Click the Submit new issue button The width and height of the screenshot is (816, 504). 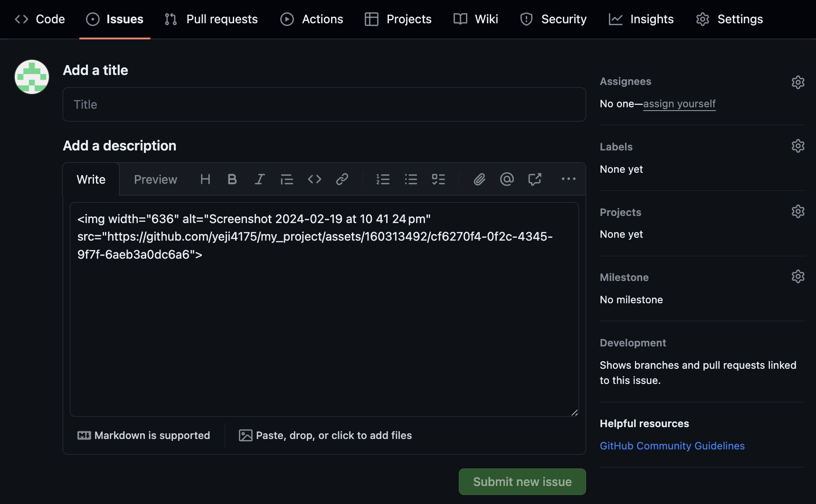pos(522,482)
